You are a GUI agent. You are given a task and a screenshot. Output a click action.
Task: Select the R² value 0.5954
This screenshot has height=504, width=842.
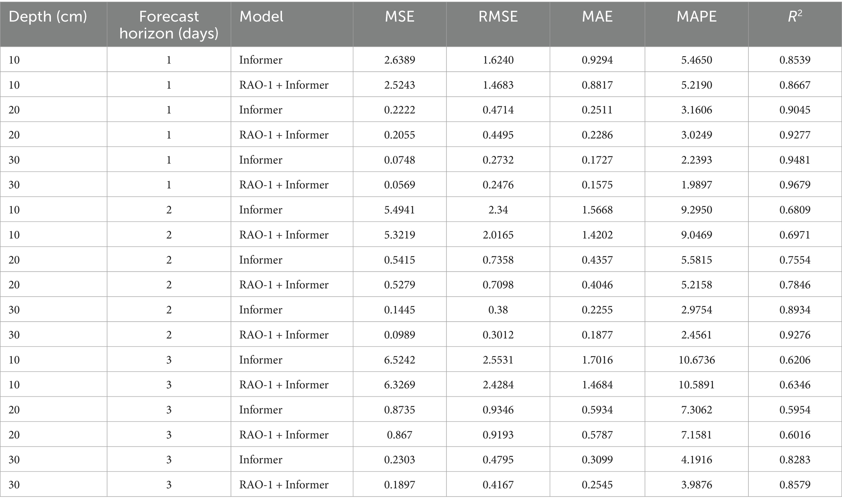coord(795,410)
